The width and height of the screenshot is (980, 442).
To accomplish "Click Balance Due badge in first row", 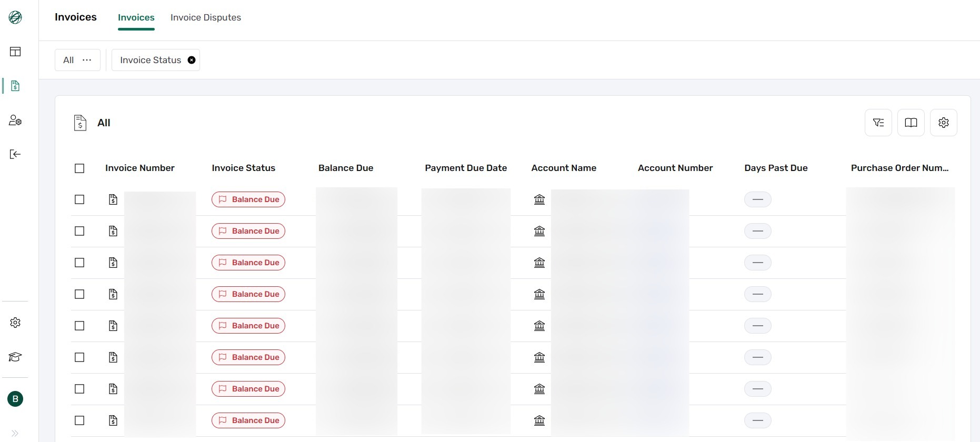I will (248, 199).
